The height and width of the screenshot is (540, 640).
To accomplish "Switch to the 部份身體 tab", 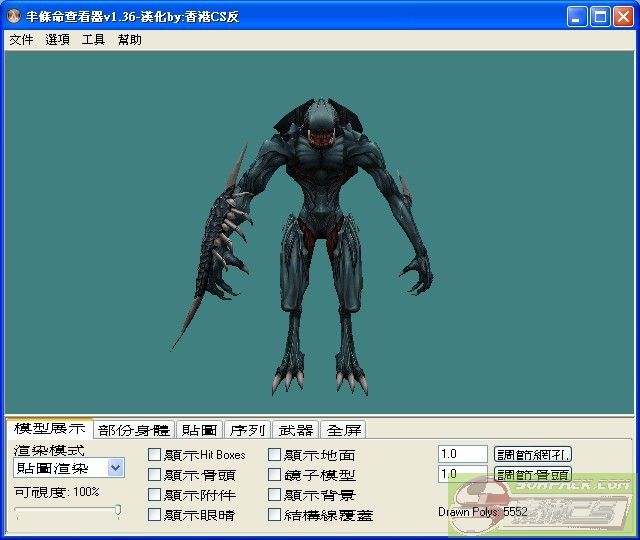I will [x=134, y=430].
